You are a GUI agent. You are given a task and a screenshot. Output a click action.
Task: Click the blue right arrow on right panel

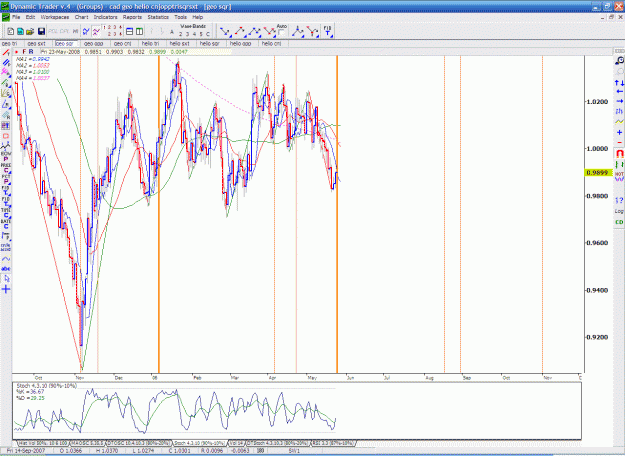(x=619, y=101)
